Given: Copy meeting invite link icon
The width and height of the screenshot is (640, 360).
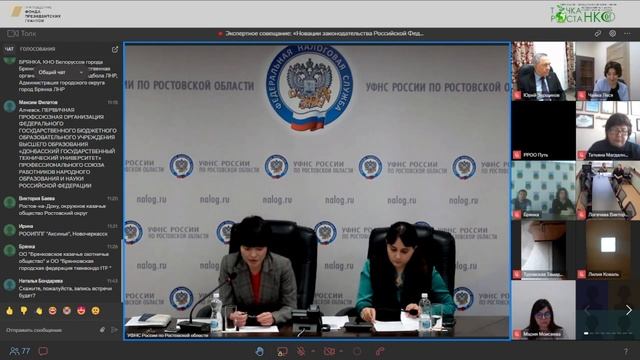Looking at the screenshot, I should (598, 34).
